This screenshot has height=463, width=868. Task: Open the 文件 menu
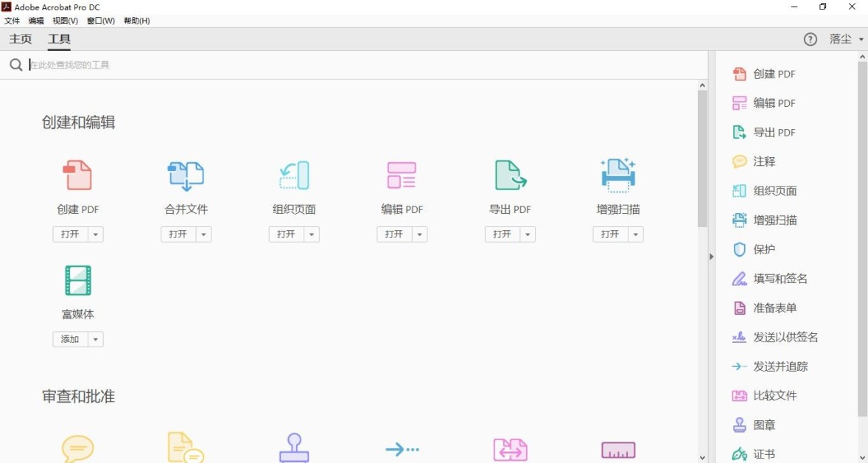12,21
